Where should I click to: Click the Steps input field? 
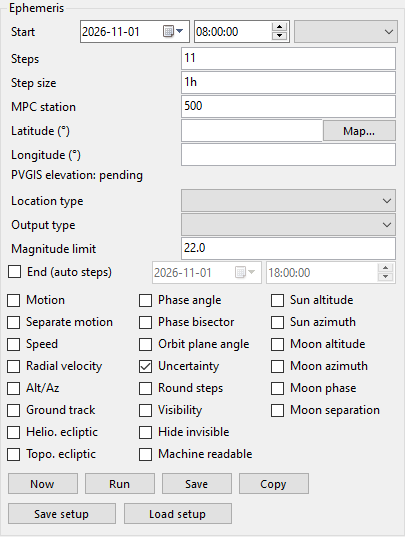click(x=288, y=59)
